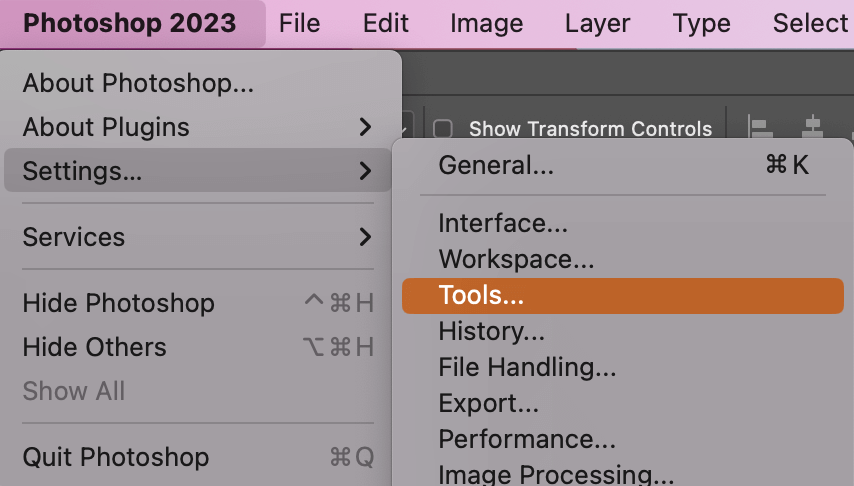Open the Settings submenu chevron
Viewport: 854px width, 486px height.
pyautogui.click(x=365, y=171)
